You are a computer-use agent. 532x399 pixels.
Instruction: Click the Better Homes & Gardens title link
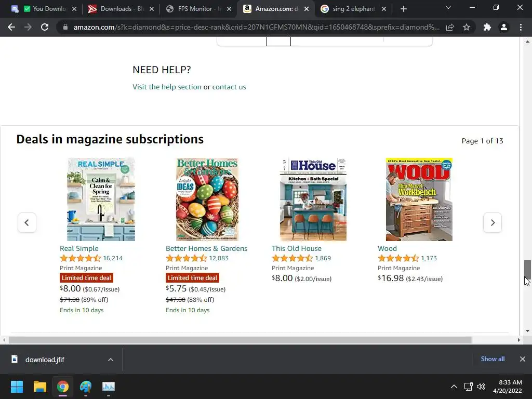206,248
